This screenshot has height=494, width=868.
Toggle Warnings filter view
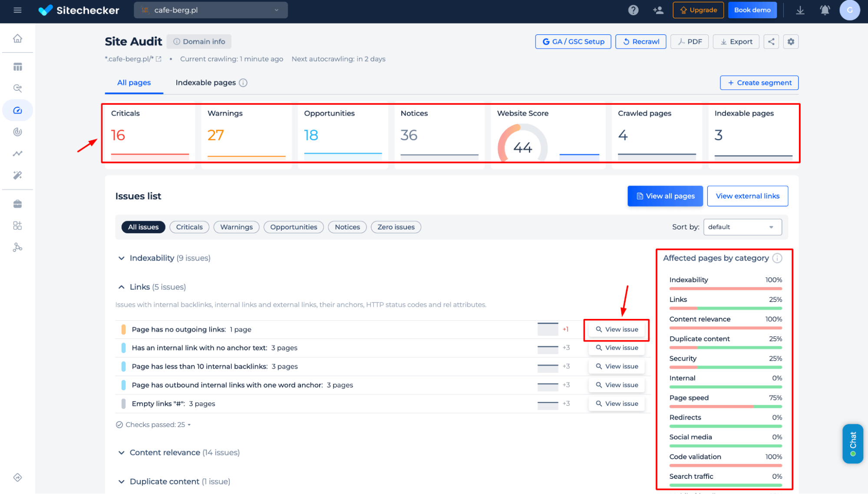pos(237,227)
